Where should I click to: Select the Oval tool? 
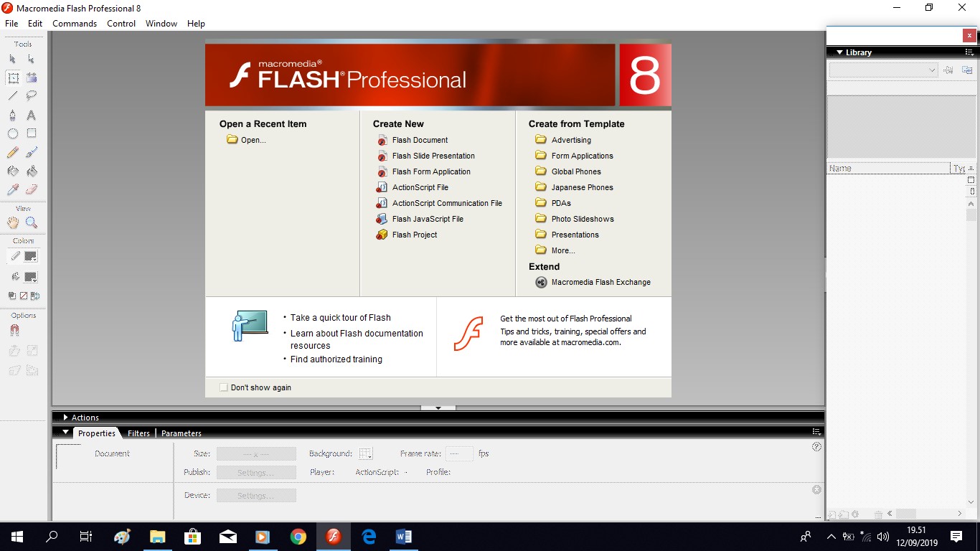click(13, 133)
